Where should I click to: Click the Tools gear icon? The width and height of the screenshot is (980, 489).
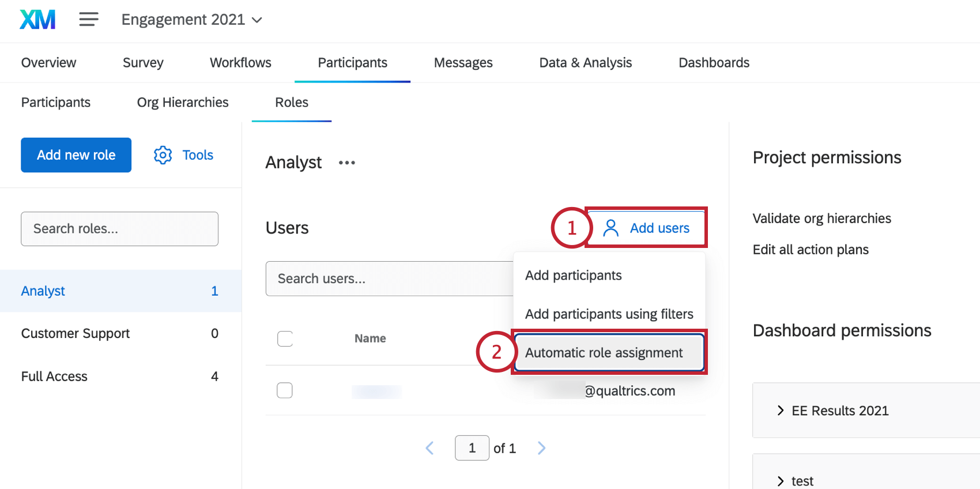click(163, 155)
